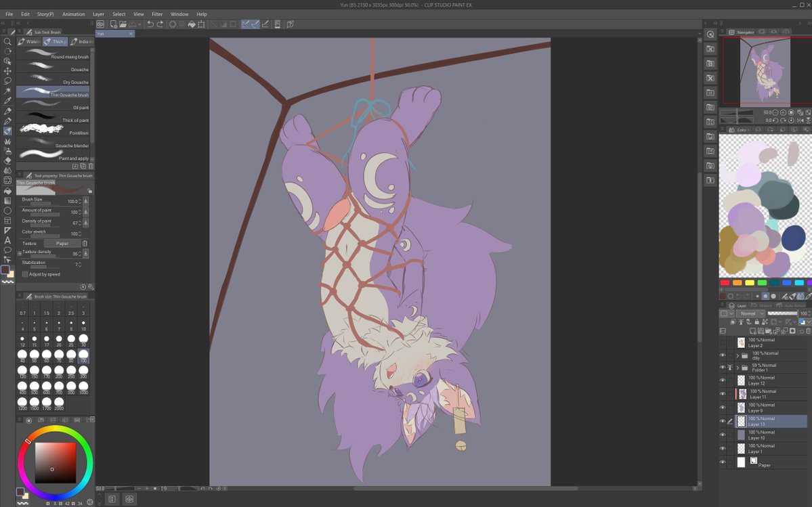Open the Texture Paper dropdown
The image size is (812, 507).
point(62,243)
